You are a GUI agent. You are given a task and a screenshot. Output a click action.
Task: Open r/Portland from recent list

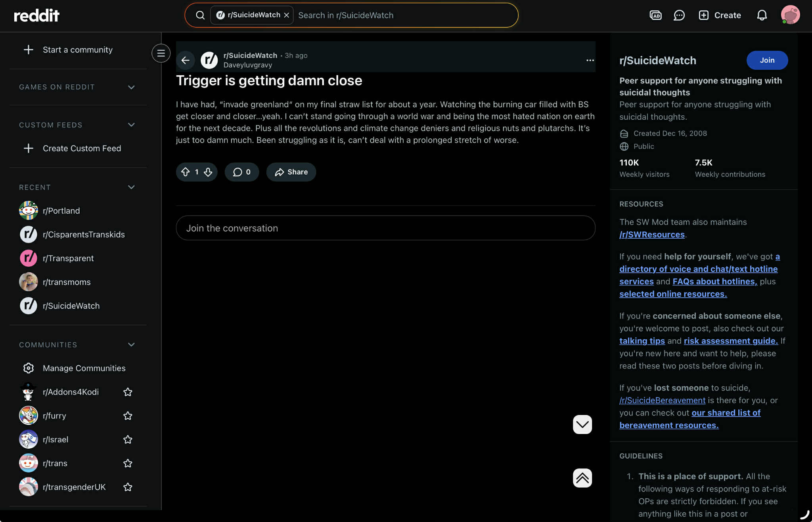(61, 210)
